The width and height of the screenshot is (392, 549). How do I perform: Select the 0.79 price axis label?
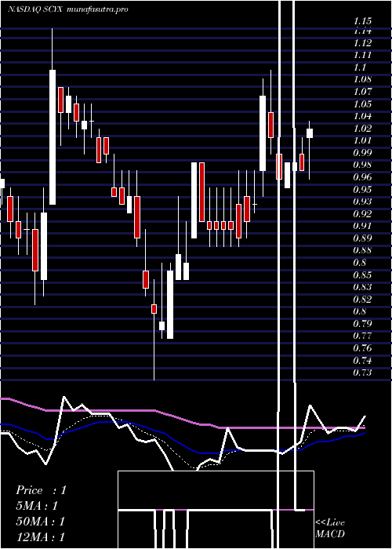point(362,323)
